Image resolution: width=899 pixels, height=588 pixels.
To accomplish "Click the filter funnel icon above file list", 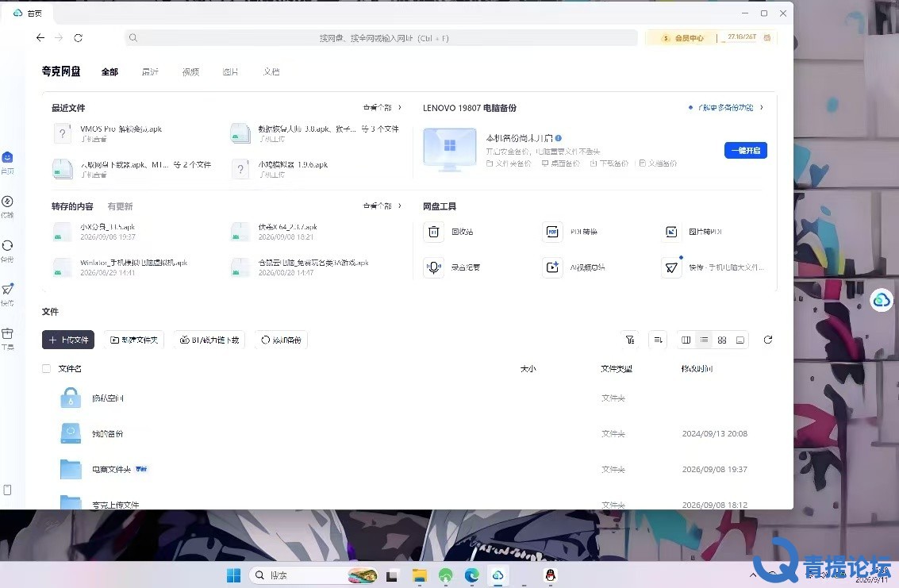I will [630, 340].
